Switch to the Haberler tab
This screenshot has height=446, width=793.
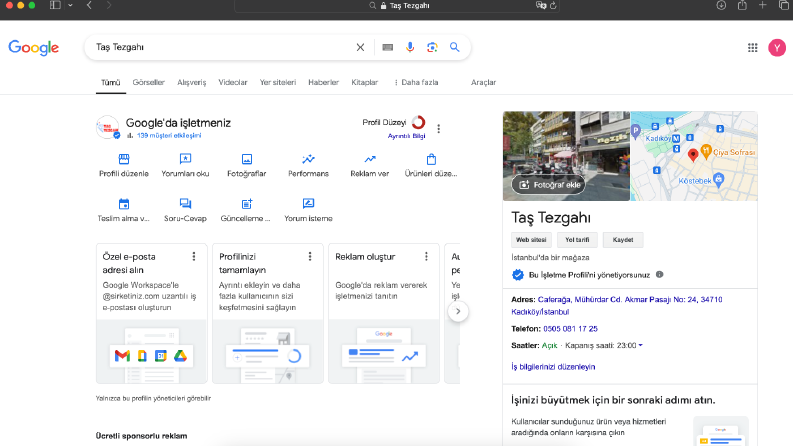coord(323,82)
